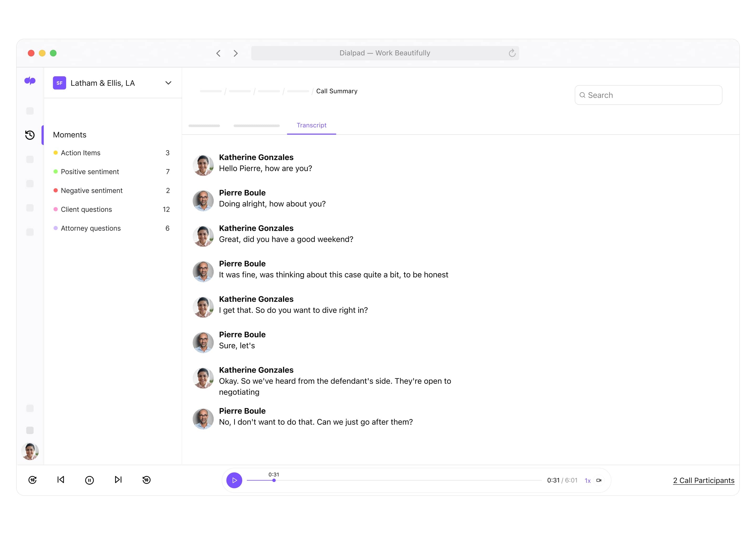Go to the previous transcript segment
This screenshot has height=535, width=756.
coord(61,480)
